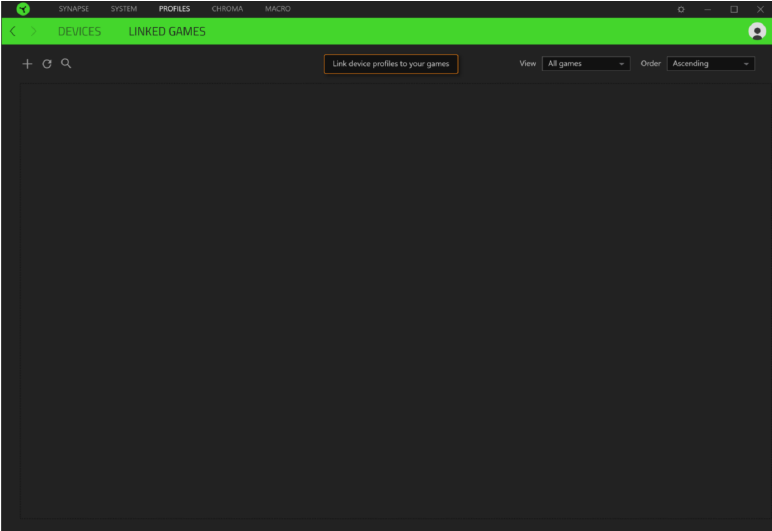Minimize the Synapse window
The height and width of the screenshot is (531, 772).
point(708,9)
